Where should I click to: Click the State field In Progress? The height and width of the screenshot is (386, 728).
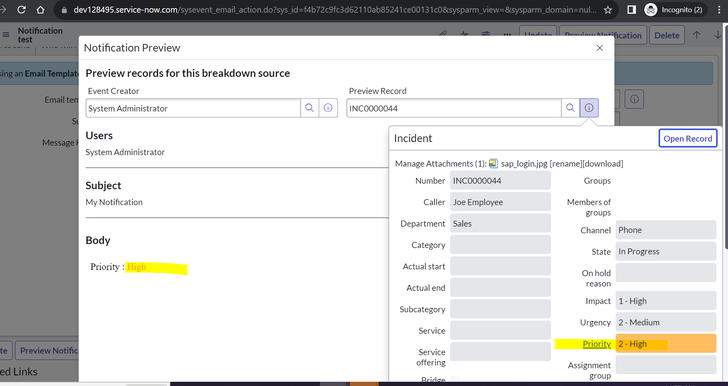[x=666, y=251]
